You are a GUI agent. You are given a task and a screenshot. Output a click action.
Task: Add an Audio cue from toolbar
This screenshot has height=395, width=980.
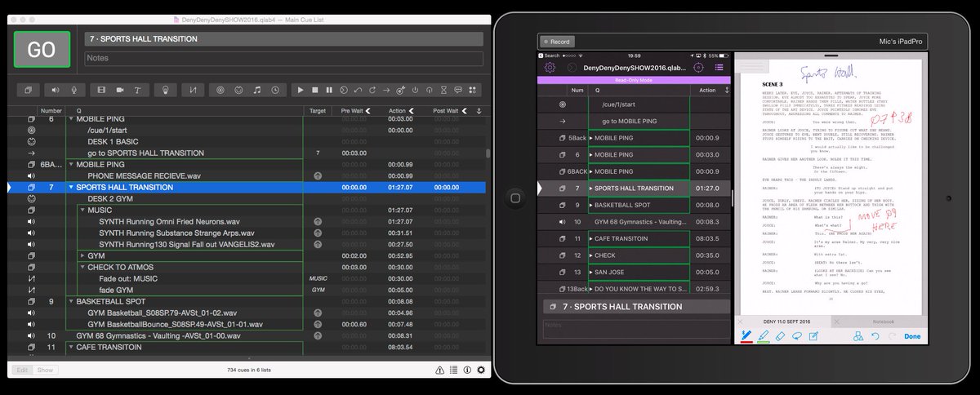tap(57, 90)
